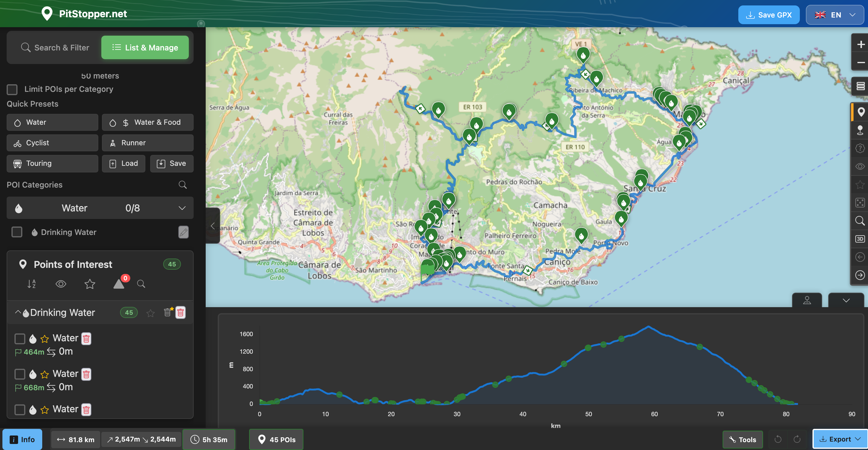This screenshot has height=450, width=868.
Task: Enable the Limit POIs per Category checkbox
Action: (12, 89)
